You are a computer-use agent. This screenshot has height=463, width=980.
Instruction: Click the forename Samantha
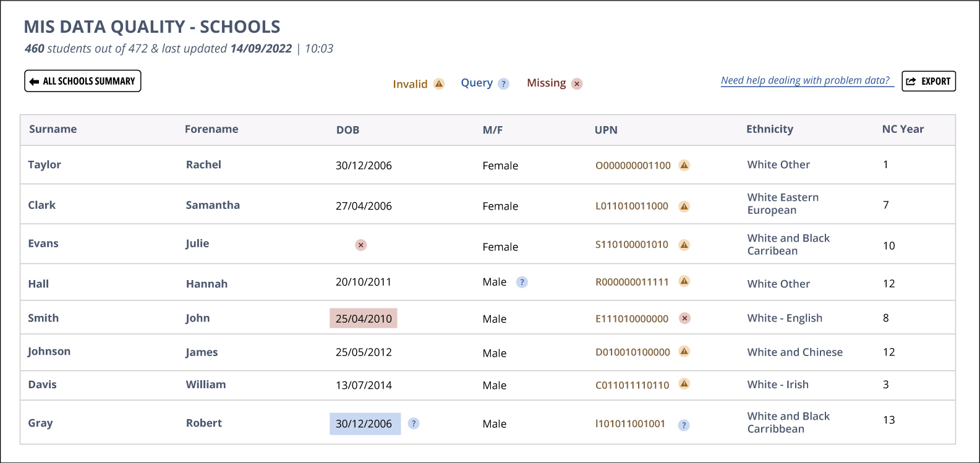213,205
